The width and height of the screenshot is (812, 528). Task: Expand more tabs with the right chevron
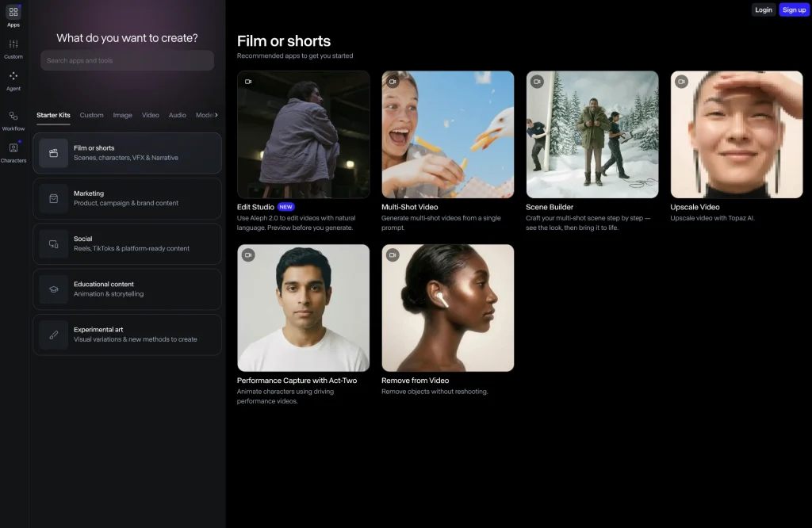pyautogui.click(x=216, y=115)
